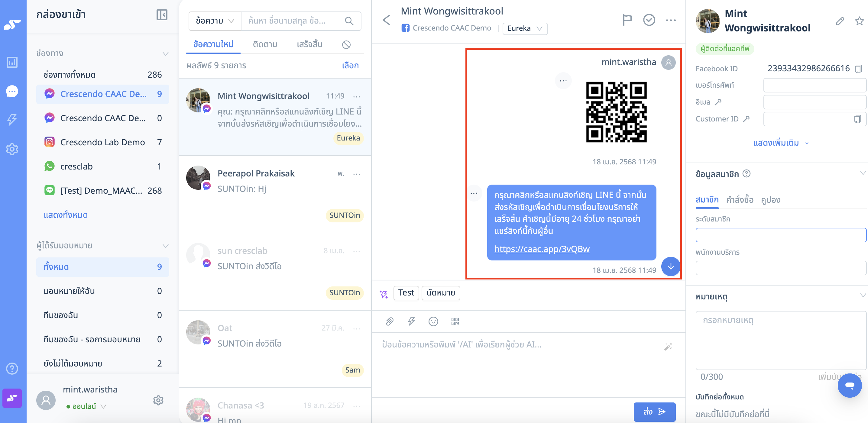Screen dimensions: 868x423
Task: Open the coupons tab in member info
Action: (771, 200)
